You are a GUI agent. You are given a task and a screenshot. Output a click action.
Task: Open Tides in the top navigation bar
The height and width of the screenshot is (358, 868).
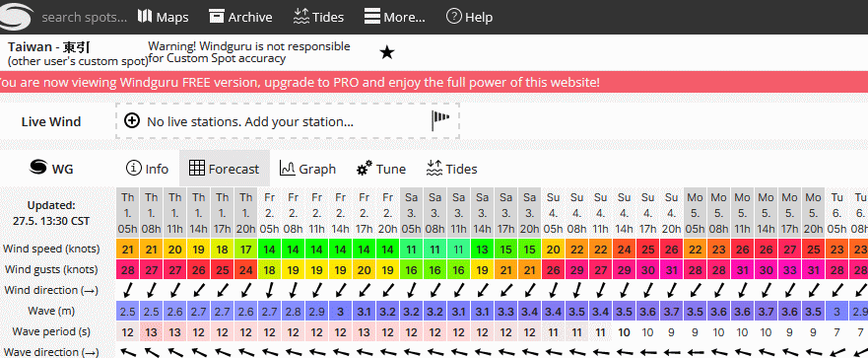(318, 17)
